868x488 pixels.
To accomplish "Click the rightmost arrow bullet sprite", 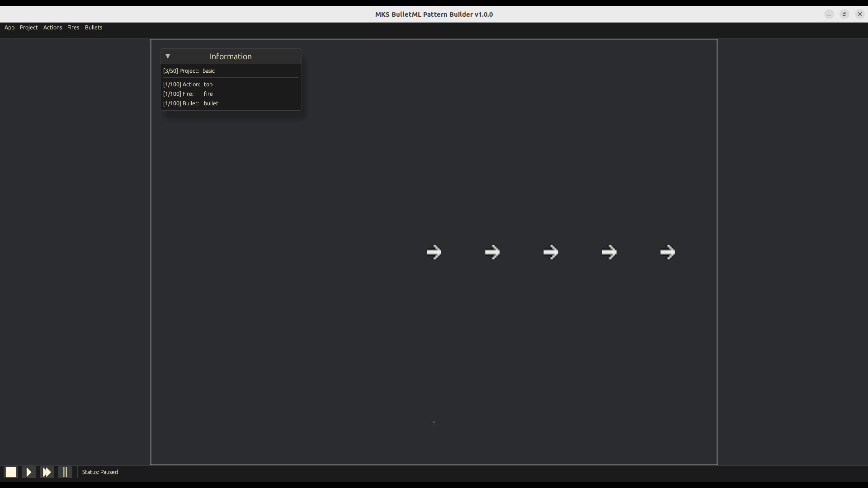I will 668,252.
